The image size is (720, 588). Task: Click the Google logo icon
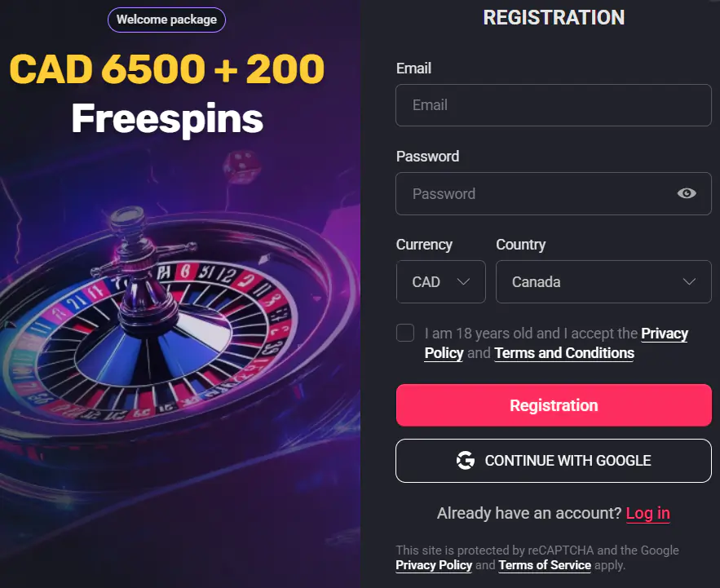(x=466, y=461)
